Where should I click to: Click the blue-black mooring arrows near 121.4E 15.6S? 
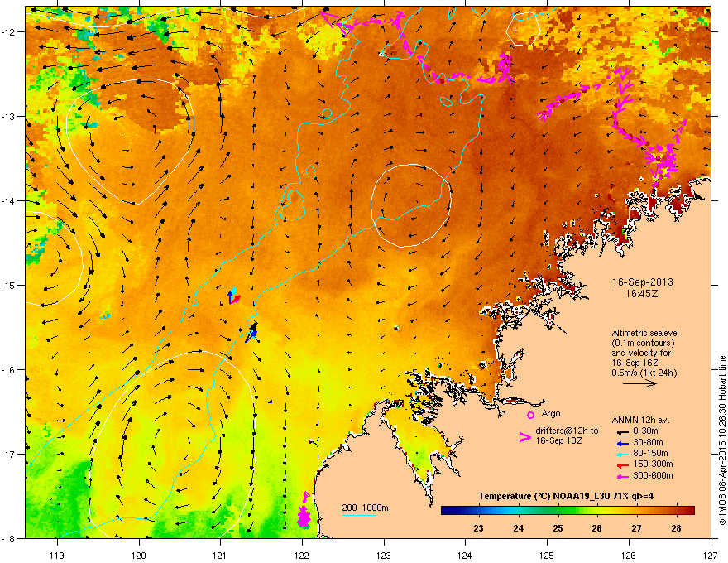pos(251,333)
